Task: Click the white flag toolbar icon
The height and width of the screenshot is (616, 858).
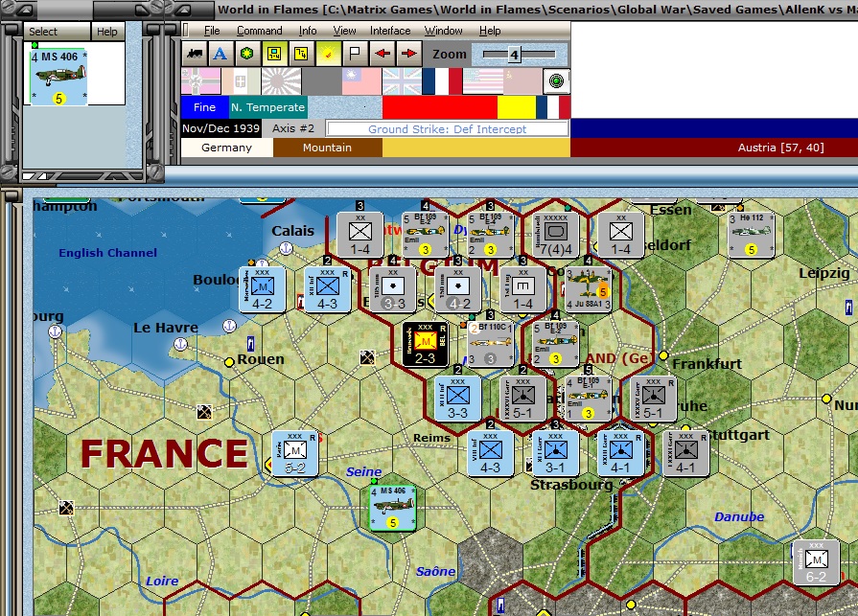Action: pyautogui.click(x=355, y=54)
